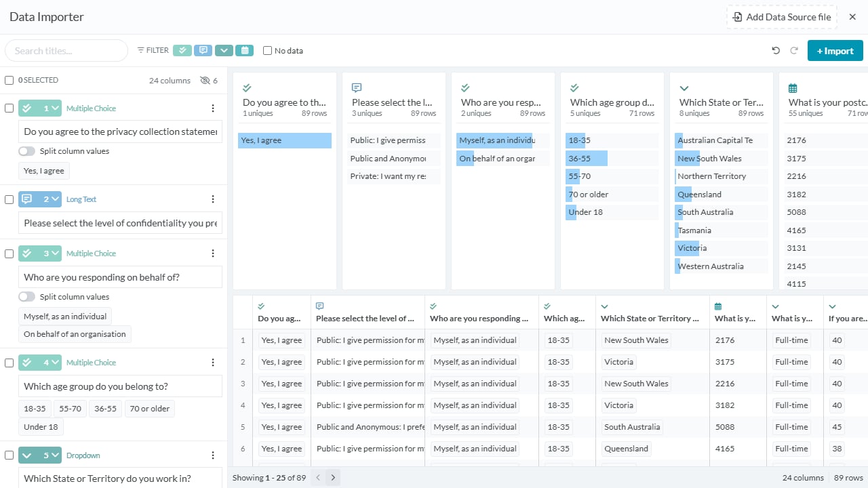Check the No data checkbox
Image resolution: width=868 pixels, height=488 pixels.
point(267,51)
